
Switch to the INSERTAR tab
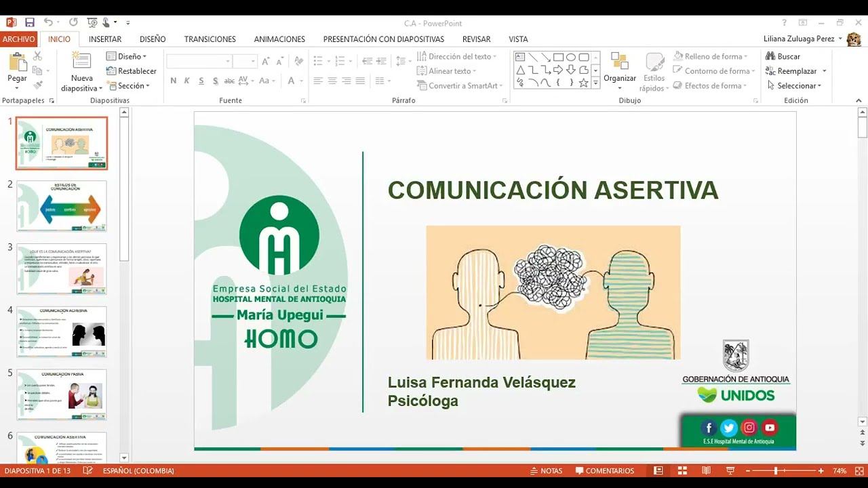[105, 39]
